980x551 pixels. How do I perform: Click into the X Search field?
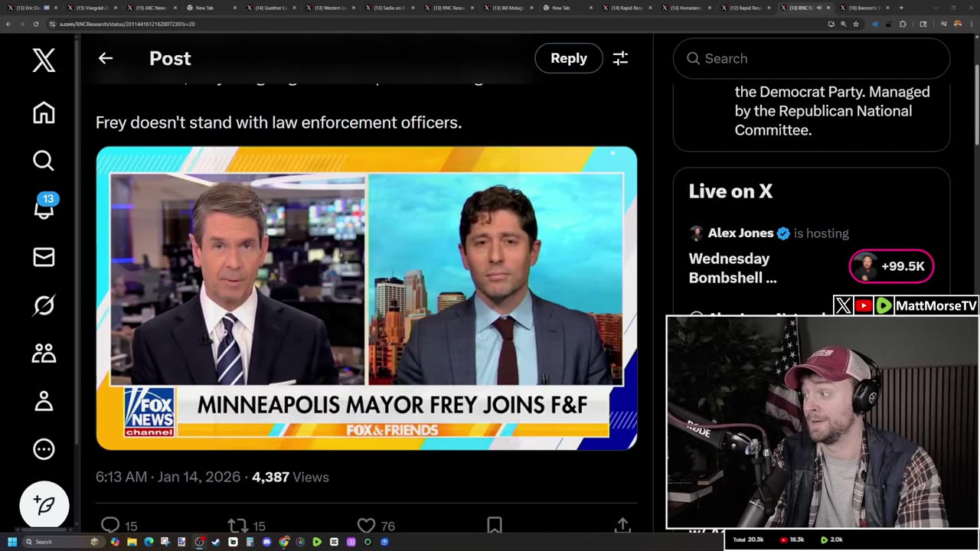812,58
